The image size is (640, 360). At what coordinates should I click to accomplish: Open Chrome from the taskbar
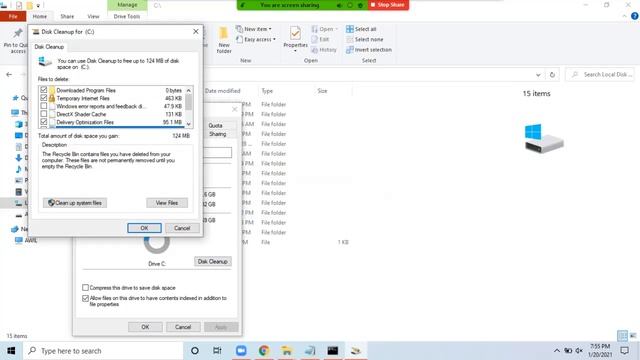pos(264,351)
